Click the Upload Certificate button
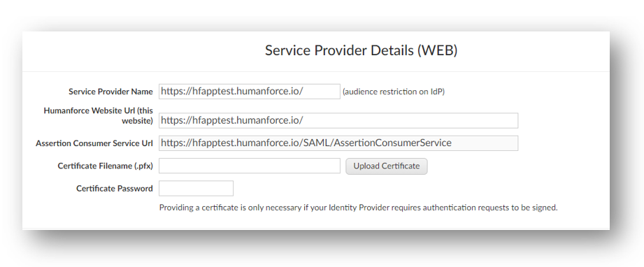Screen dimensions: 644x267 coord(387,166)
